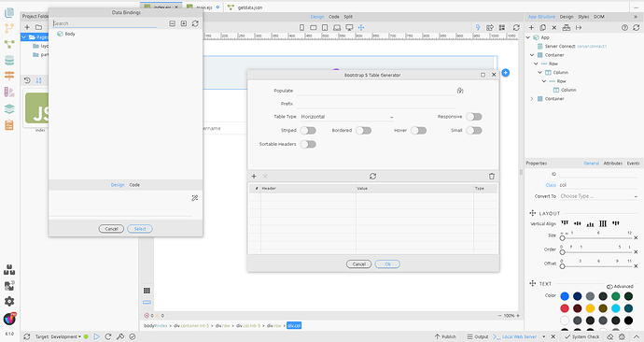Viewport: 644px width, 342px height.
Task: Click the blue plus button on canvas
Action: [x=506, y=73]
